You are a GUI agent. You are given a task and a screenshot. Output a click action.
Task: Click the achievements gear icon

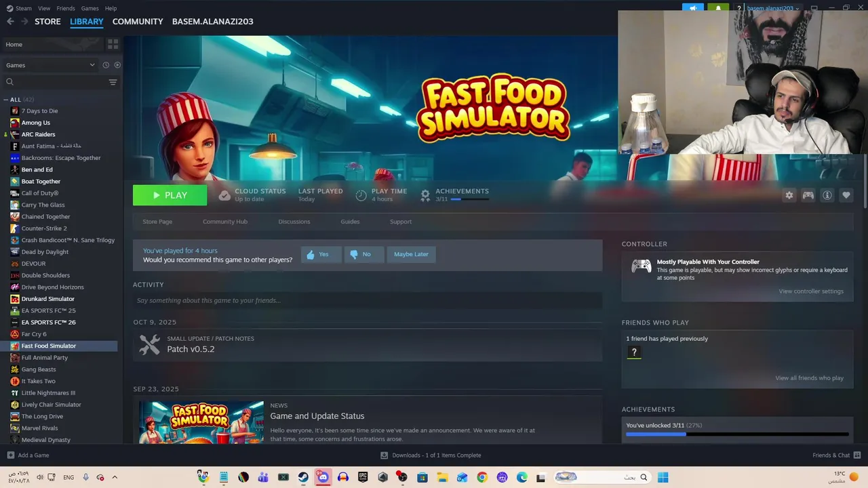click(425, 195)
